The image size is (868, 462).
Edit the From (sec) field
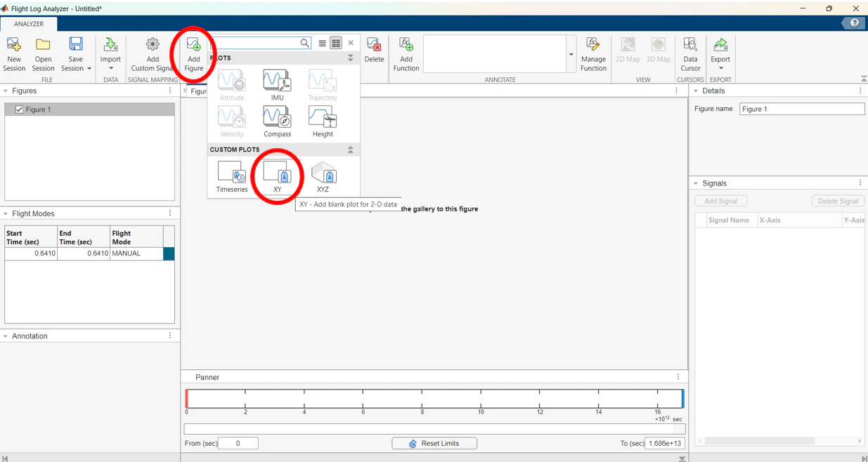(238, 443)
